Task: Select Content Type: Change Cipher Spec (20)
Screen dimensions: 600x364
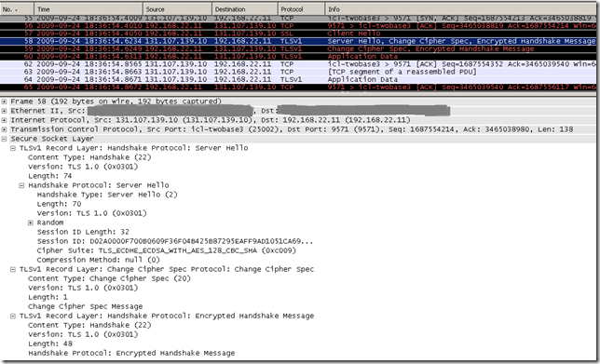Action: point(109,278)
